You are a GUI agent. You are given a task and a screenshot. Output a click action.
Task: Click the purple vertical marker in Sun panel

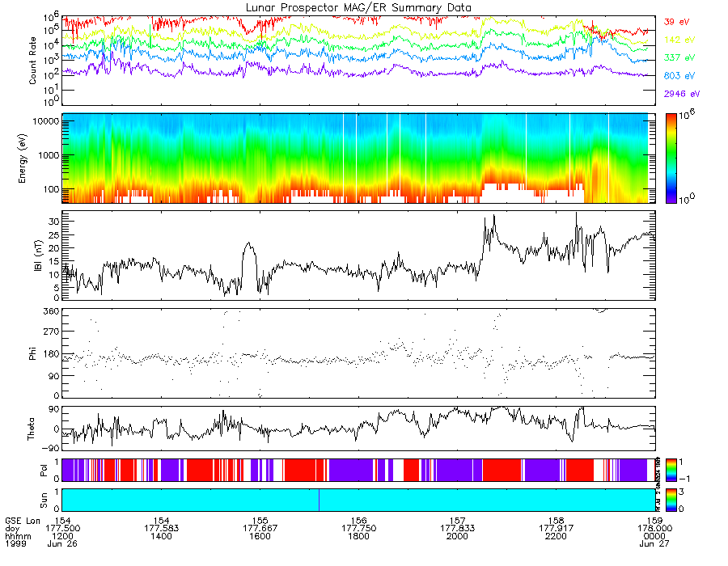(319, 501)
